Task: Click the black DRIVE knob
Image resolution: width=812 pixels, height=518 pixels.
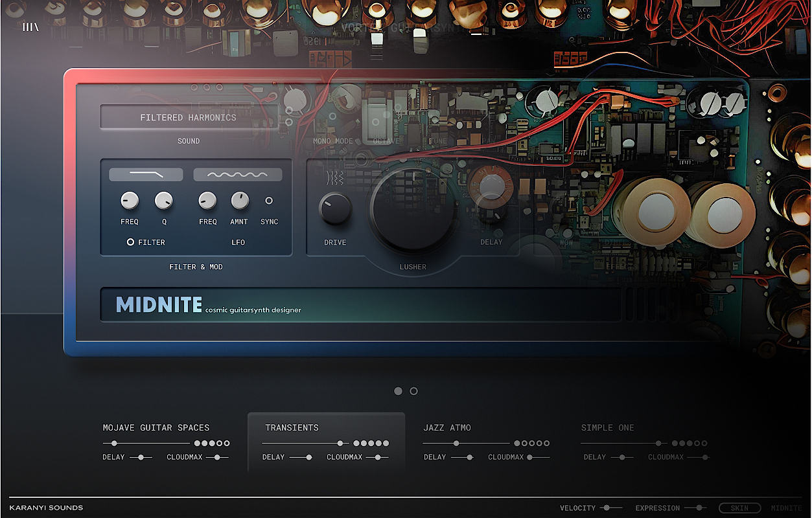Action: 335,209
